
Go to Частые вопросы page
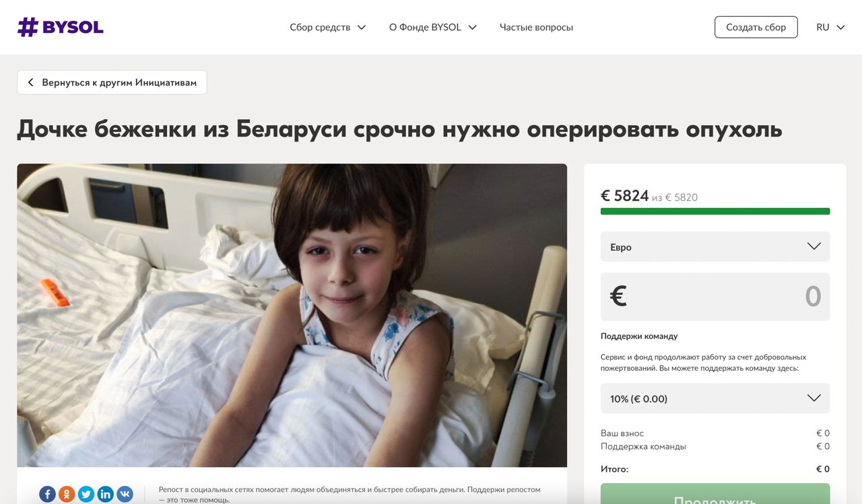[x=536, y=27]
